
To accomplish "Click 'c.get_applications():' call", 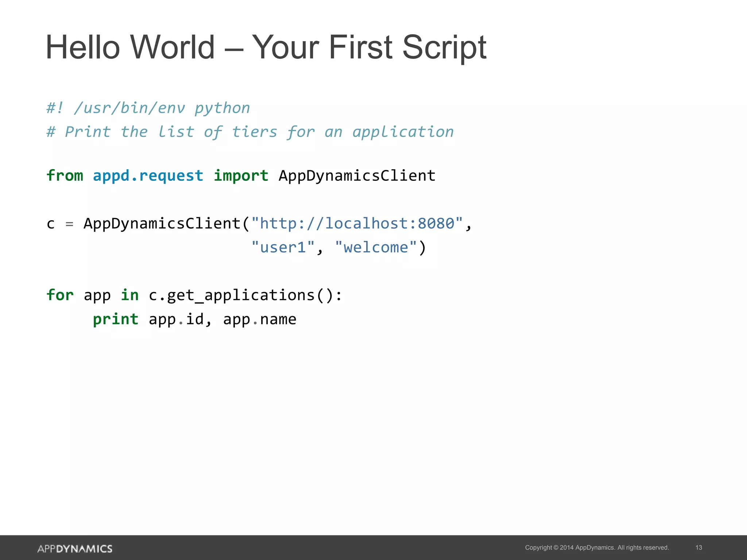I will (x=245, y=295).
